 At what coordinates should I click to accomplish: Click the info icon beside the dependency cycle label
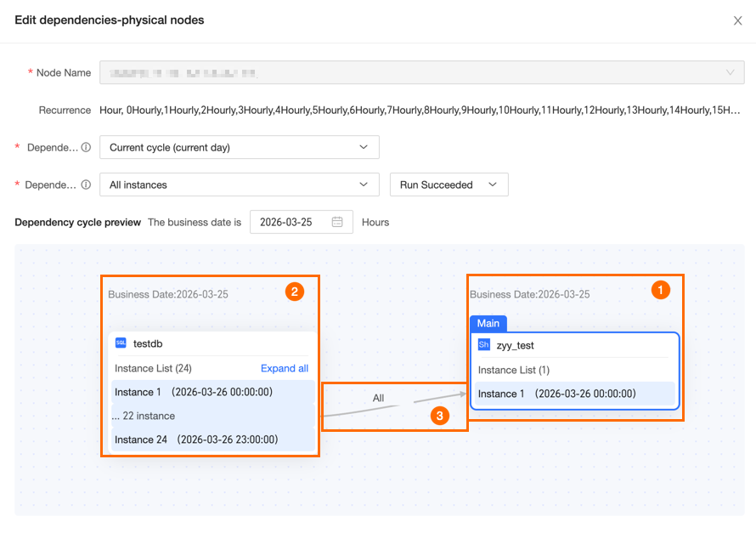coord(86,147)
